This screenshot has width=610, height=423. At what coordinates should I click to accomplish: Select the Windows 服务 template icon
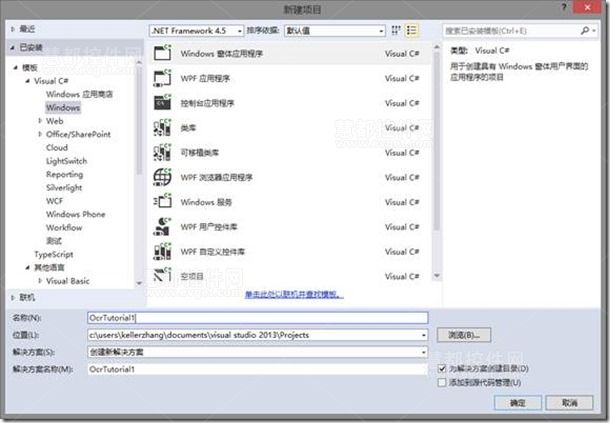[163, 202]
